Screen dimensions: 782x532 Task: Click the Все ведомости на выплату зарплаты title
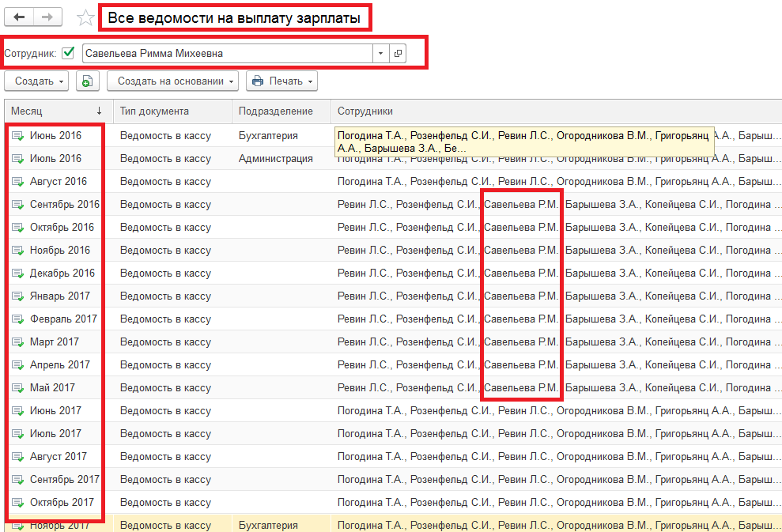(234, 18)
